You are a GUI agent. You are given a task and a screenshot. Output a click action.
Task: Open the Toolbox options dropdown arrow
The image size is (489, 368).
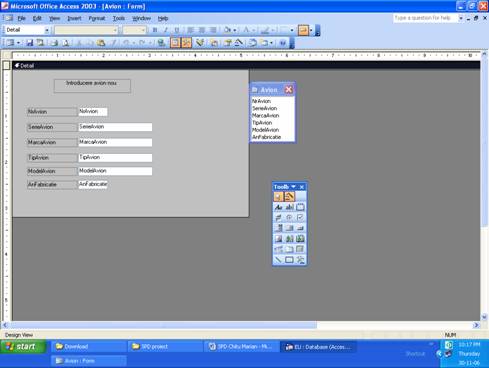[293, 187]
